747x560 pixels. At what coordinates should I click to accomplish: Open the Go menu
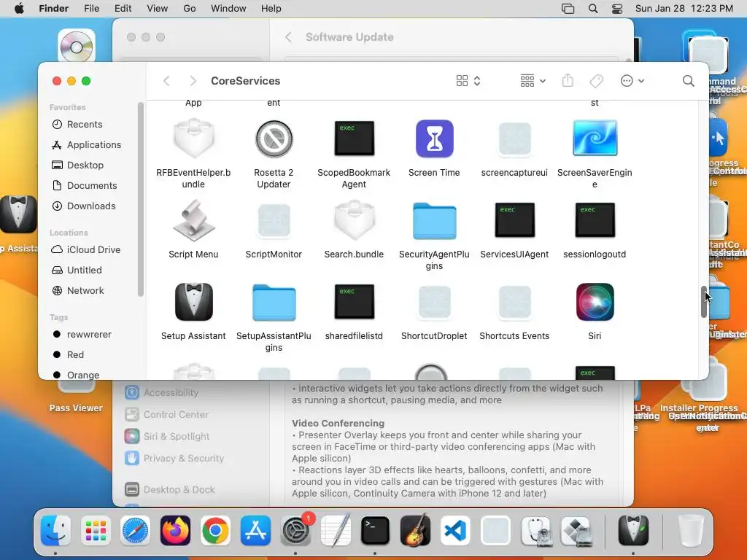[190, 9]
